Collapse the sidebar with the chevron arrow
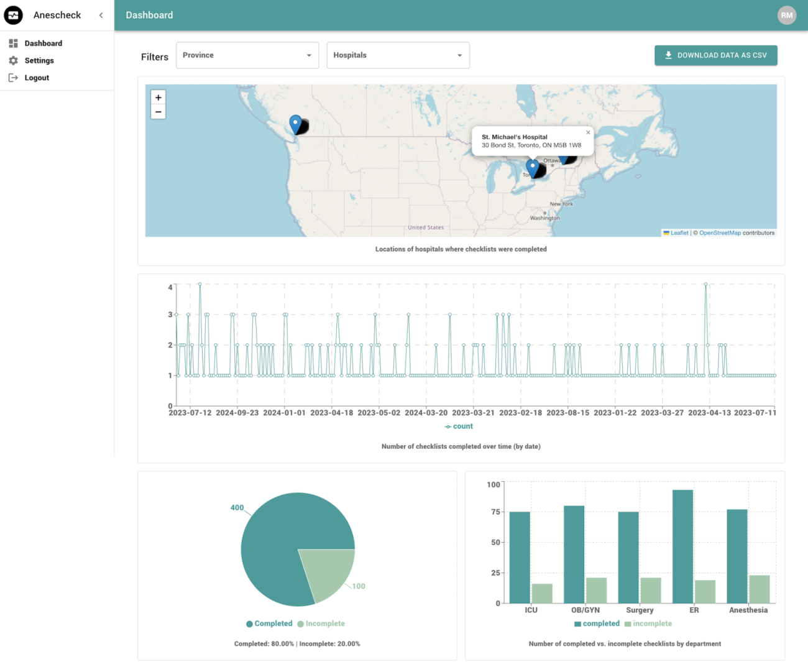The height and width of the screenshot is (672, 808). point(101,15)
